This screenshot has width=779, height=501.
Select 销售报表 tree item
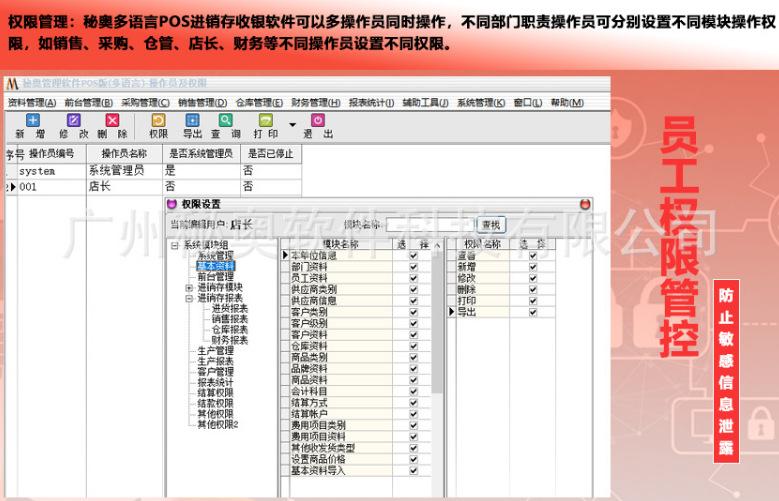[x=230, y=319]
